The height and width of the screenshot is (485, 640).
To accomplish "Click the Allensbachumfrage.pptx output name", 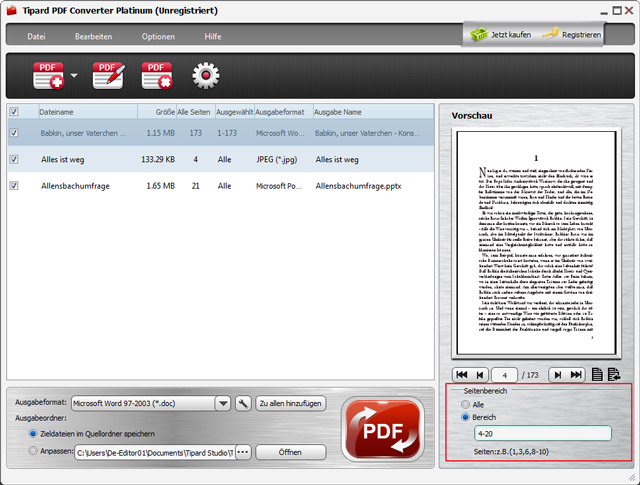I will click(x=358, y=186).
